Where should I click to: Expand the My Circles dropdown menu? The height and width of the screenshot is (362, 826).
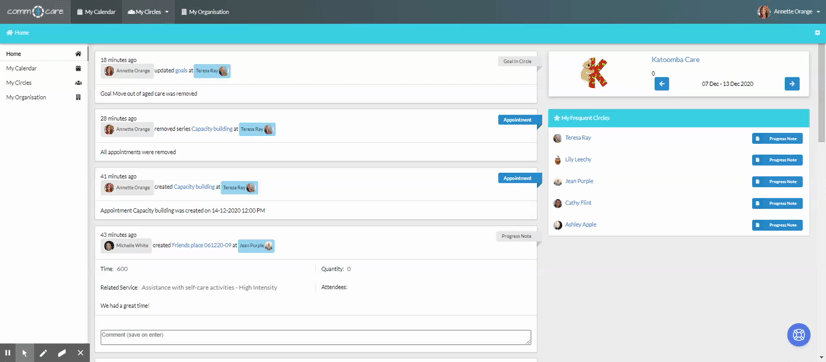148,12
